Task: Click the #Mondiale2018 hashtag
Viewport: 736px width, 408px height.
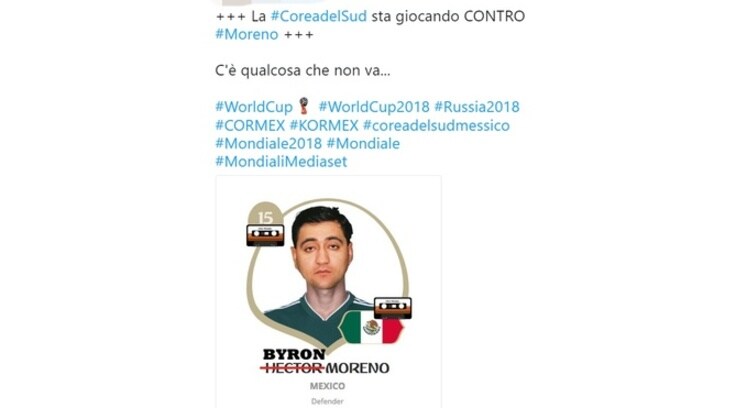Action: pyautogui.click(x=268, y=144)
